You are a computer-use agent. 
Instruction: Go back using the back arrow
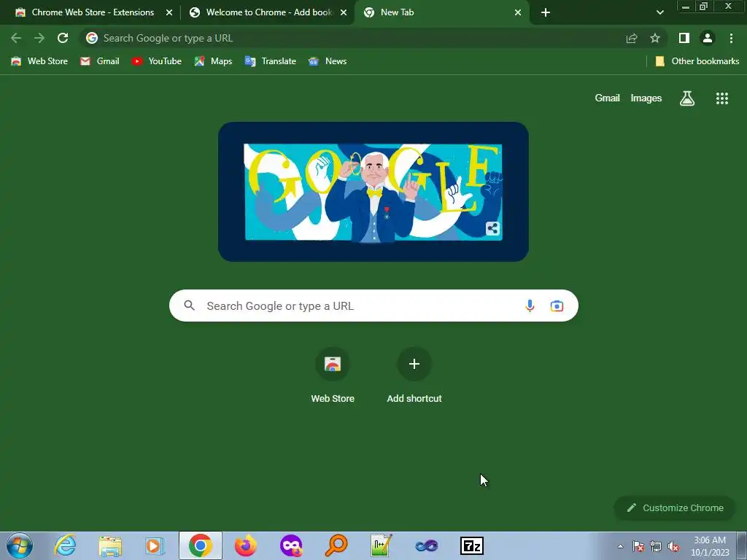coord(16,38)
